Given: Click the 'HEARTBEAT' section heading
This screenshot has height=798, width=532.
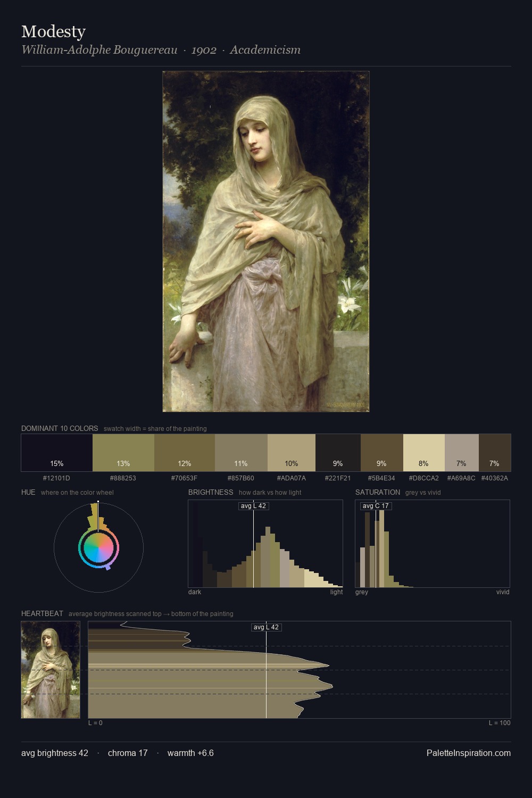Looking at the screenshot, I should point(42,613).
